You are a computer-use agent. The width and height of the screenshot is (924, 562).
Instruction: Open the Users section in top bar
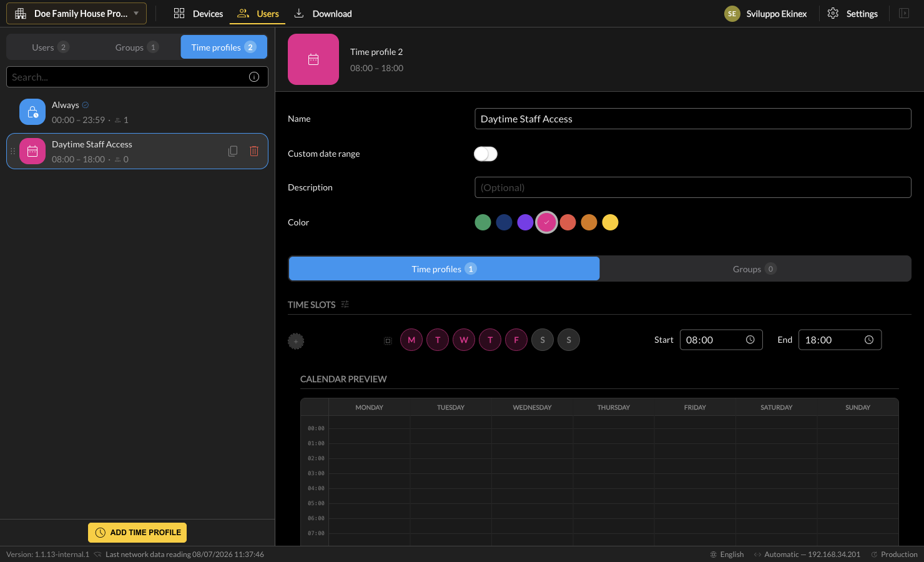[258, 14]
